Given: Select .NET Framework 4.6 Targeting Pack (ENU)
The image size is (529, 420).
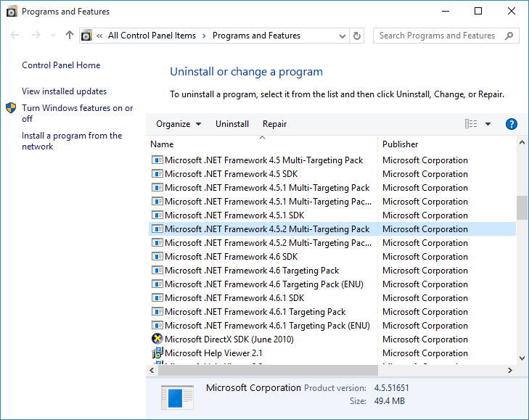Looking at the screenshot, I should click(x=264, y=284).
